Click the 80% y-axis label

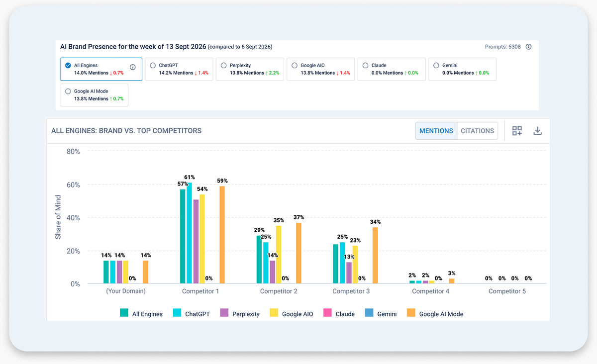[73, 151]
